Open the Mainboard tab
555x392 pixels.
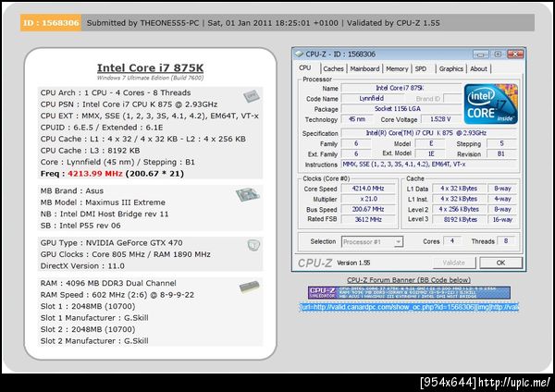coord(364,68)
